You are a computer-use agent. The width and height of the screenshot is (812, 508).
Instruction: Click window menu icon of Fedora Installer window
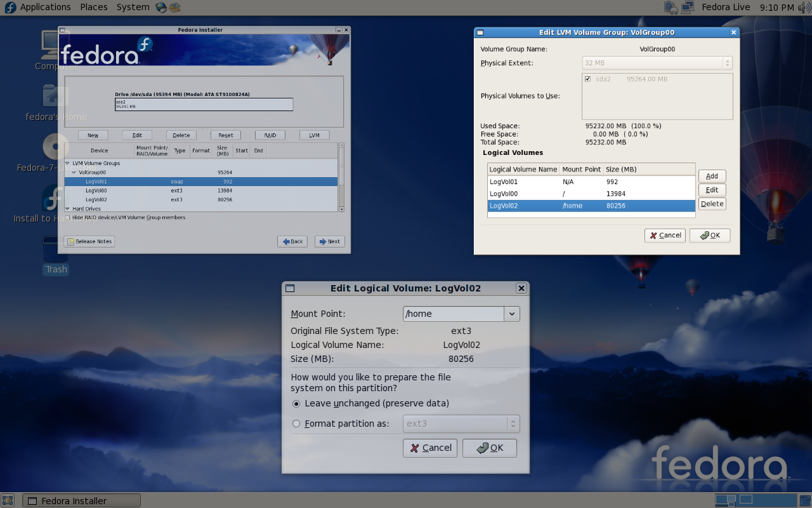tap(62, 30)
